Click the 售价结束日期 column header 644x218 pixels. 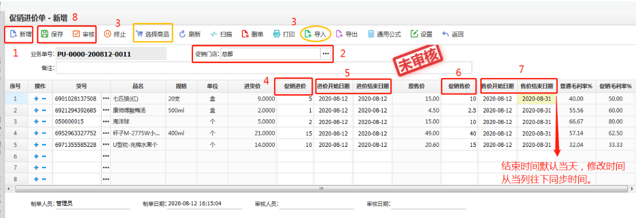coord(537,87)
